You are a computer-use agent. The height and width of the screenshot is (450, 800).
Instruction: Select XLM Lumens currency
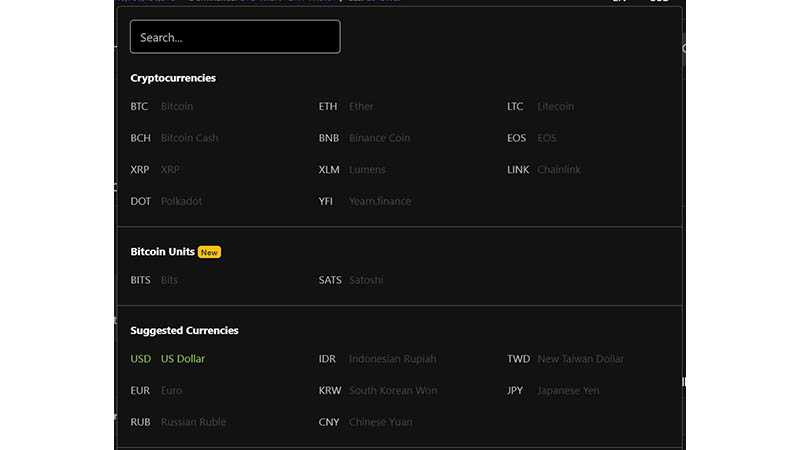coord(352,169)
